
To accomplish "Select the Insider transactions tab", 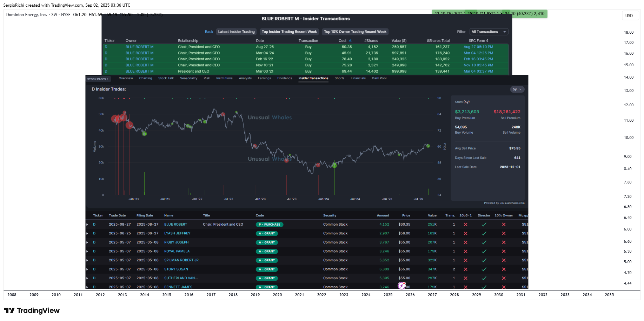I will click(313, 78).
